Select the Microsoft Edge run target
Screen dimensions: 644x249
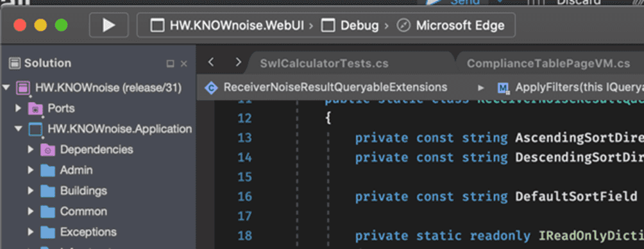click(x=450, y=26)
